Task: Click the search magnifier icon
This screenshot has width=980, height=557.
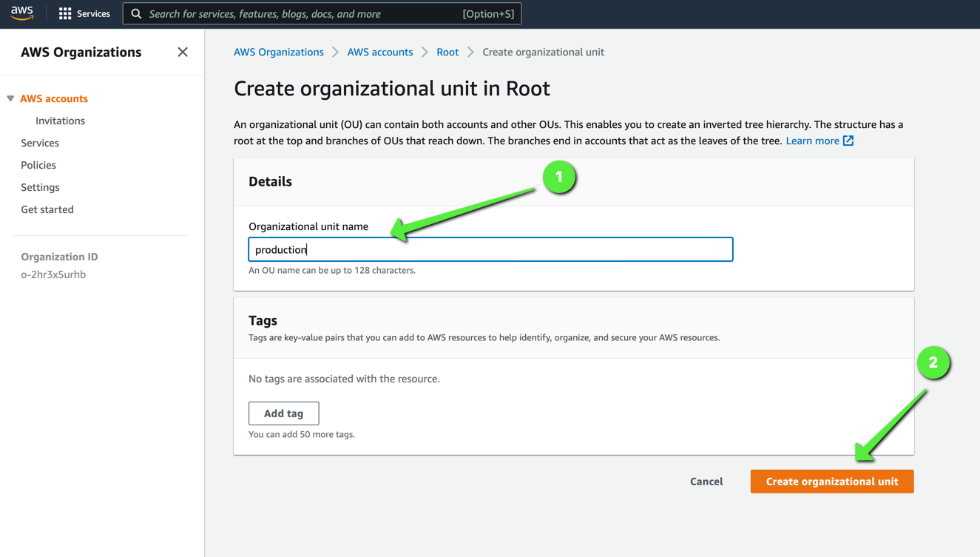Action: pos(136,13)
